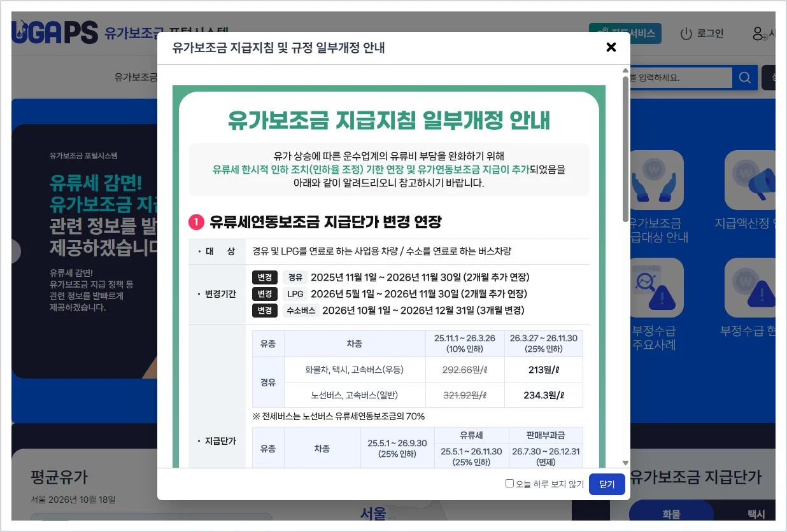Click the struck-through '321.92원/ℓ' cell
This screenshot has height=532, width=787.
pos(465,395)
